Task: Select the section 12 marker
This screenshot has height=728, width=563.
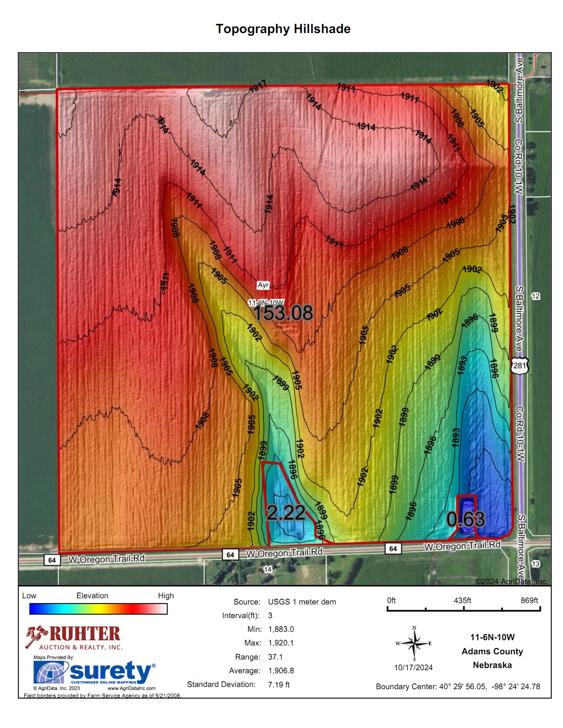Action: click(536, 296)
